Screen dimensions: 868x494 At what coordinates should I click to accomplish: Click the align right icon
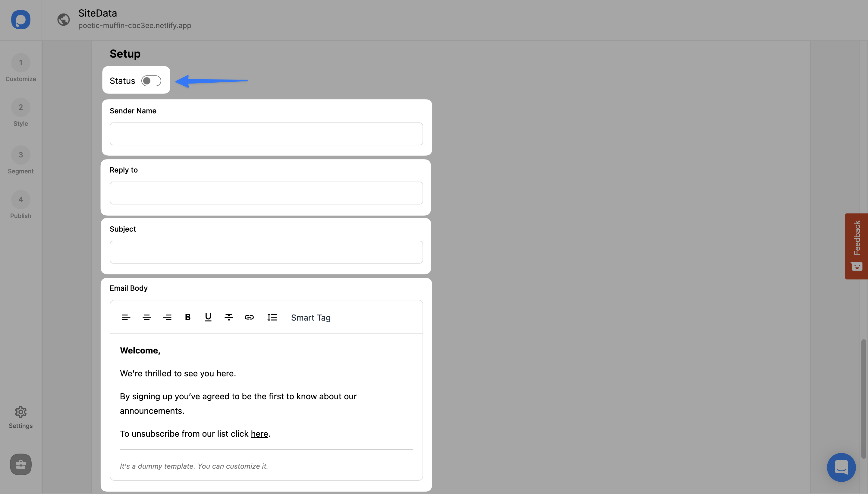click(x=167, y=317)
